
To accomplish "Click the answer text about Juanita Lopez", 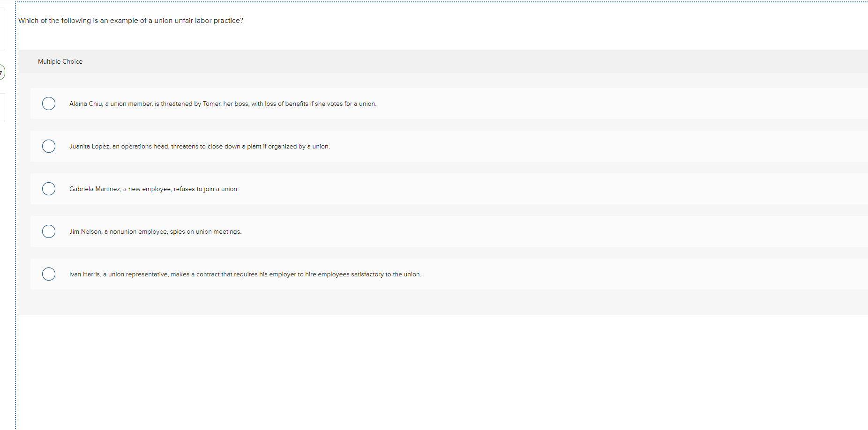I will click(200, 147).
